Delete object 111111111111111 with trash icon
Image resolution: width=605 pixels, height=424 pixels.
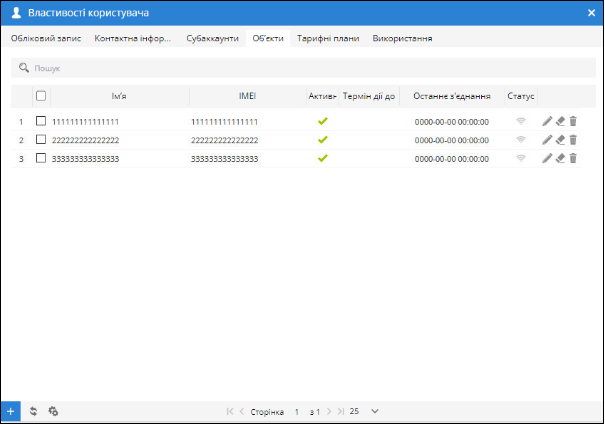(x=573, y=122)
